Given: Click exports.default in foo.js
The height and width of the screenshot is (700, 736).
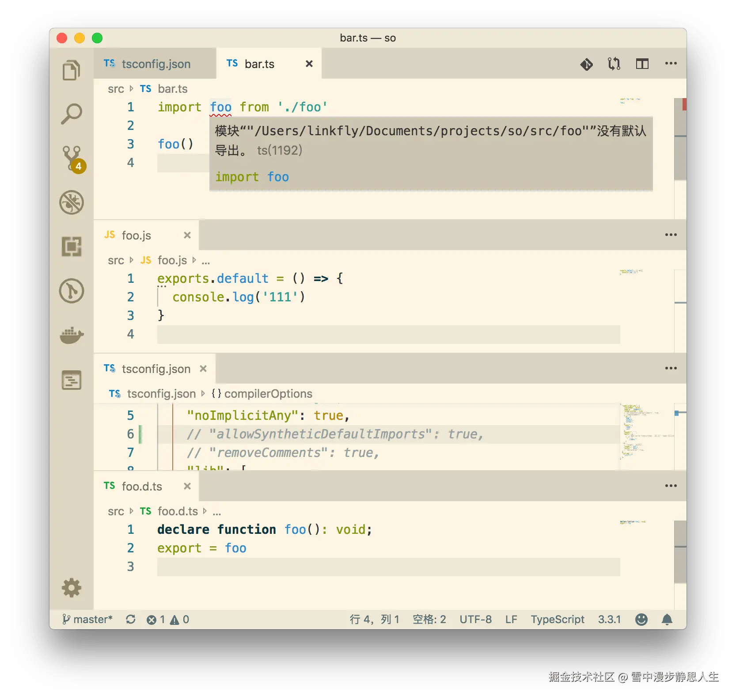Looking at the screenshot, I should pos(213,279).
